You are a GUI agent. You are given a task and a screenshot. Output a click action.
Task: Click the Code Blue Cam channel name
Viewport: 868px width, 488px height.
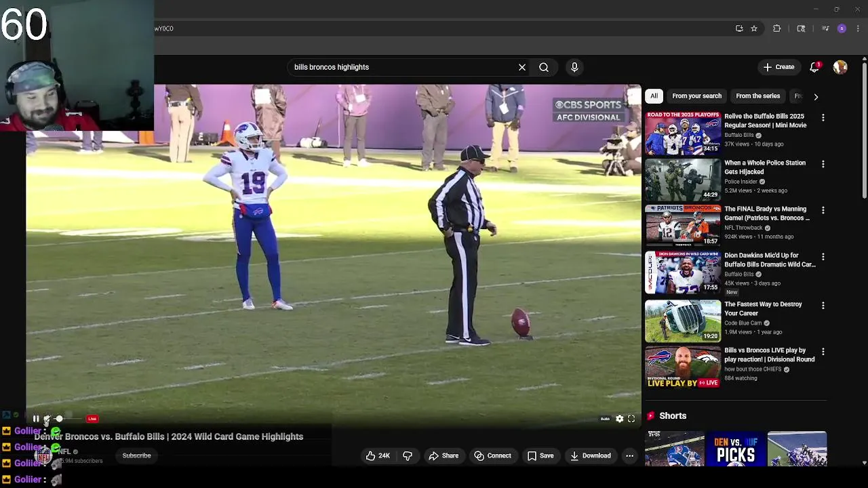(x=743, y=323)
